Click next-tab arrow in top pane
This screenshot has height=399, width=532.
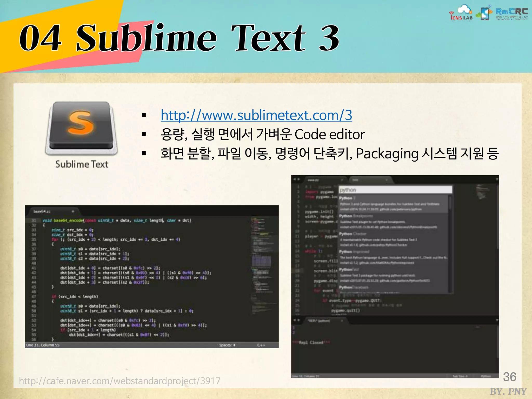click(x=298, y=179)
